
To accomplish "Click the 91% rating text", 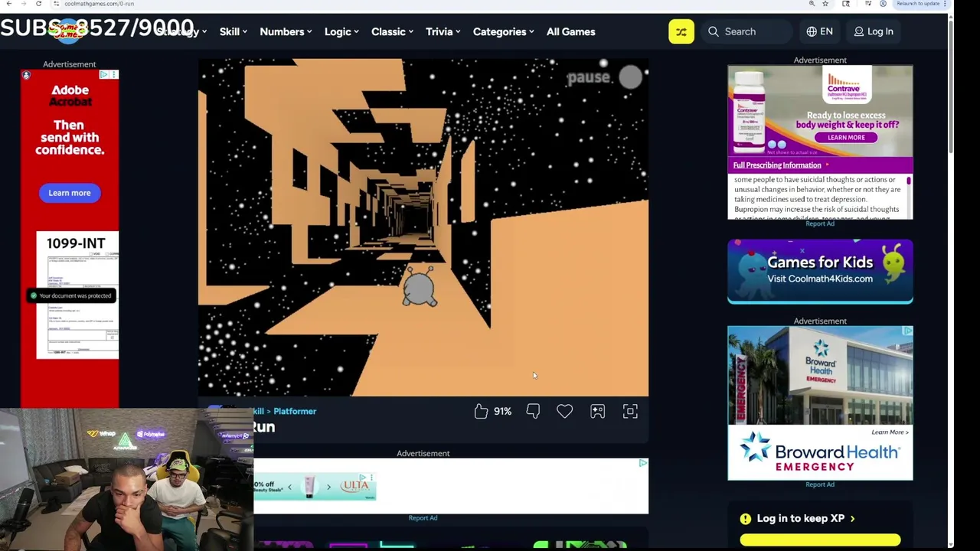I will click(502, 412).
